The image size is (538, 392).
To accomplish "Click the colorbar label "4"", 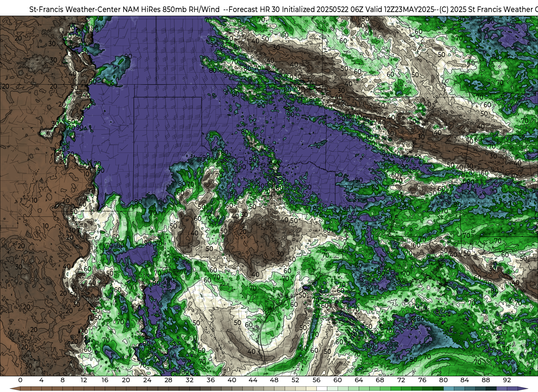I will coord(41,380).
